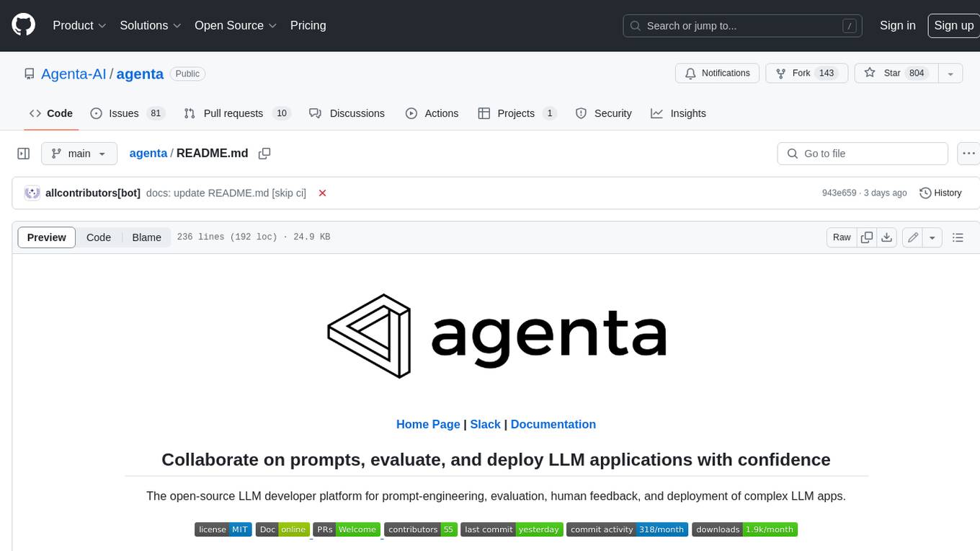Copy the raw file contents
Image resolution: width=980 pixels, height=551 pixels.
click(x=867, y=237)
